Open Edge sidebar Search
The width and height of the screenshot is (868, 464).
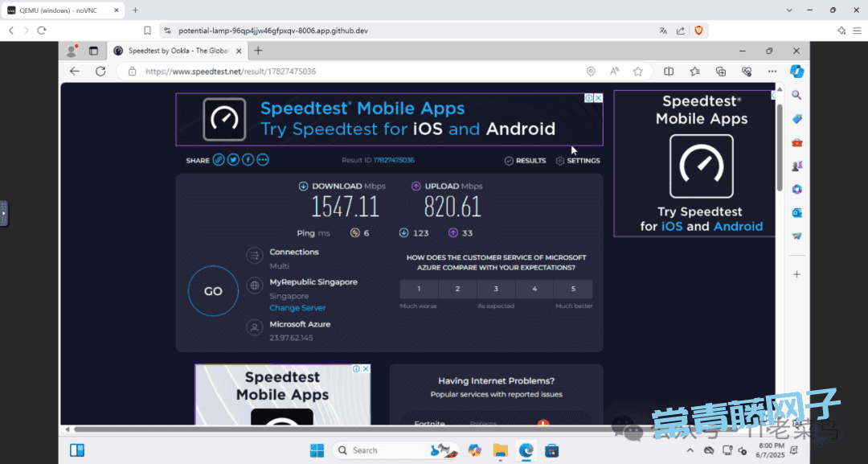click(796, 95)
